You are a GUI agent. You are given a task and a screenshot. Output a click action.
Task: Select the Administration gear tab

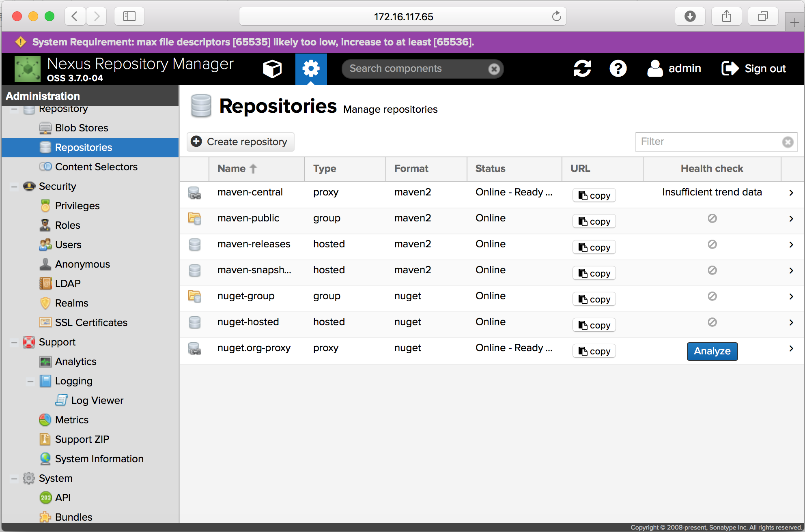(x=311, y=69)
